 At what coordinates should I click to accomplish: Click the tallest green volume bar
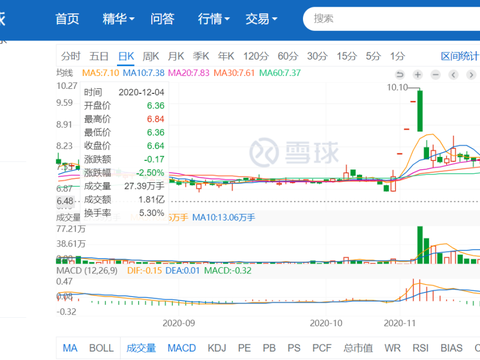point(420,245)
